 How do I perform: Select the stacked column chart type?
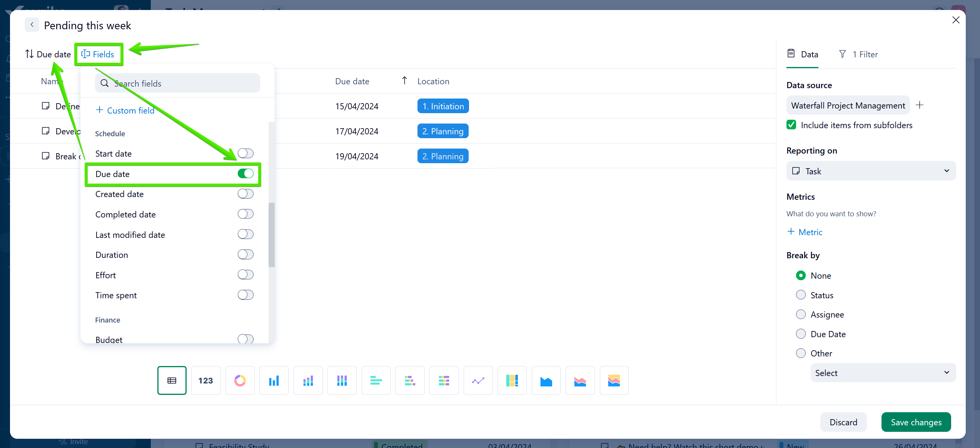coord(308,380)
